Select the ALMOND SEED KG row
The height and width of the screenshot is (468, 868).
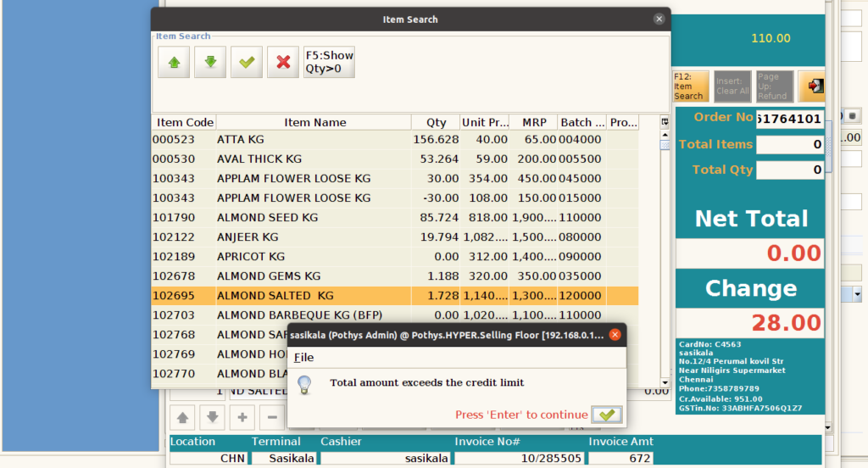point(395,218)
